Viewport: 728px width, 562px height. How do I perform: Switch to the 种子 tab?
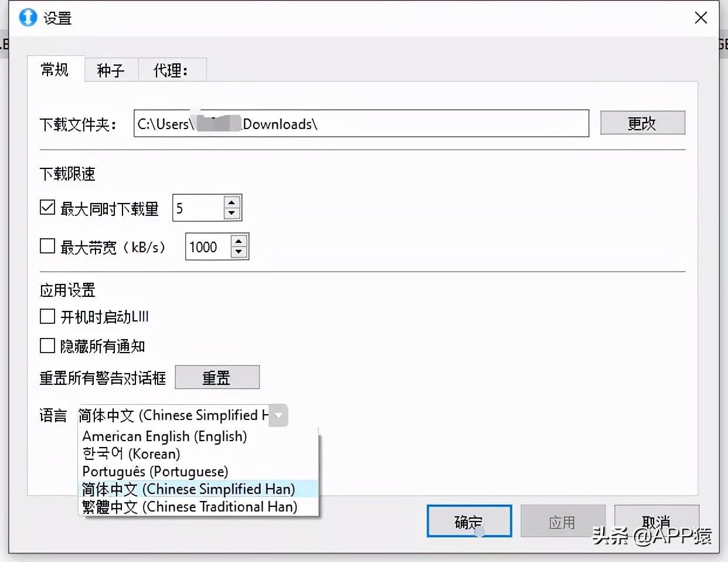point(111,69)
